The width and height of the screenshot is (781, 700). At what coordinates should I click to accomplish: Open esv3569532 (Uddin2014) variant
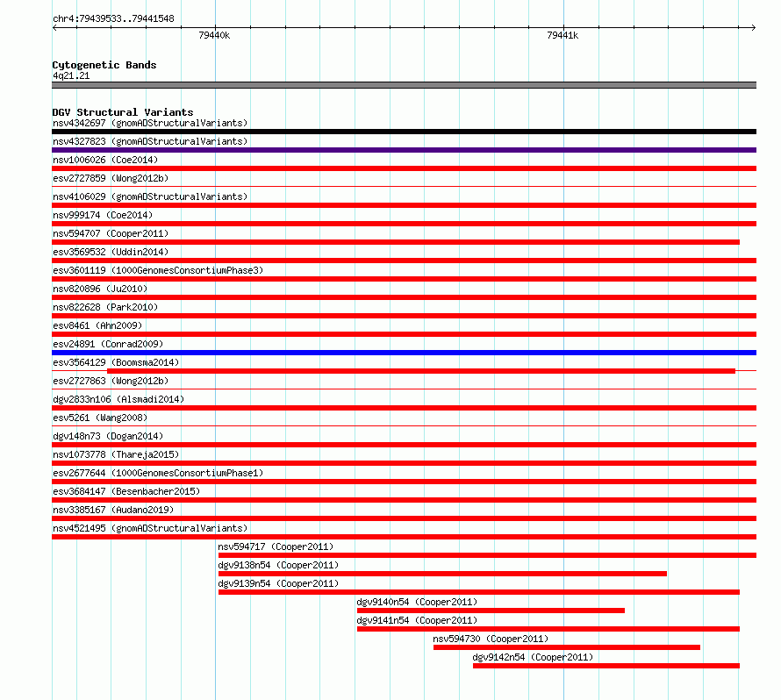coord(111,252)
